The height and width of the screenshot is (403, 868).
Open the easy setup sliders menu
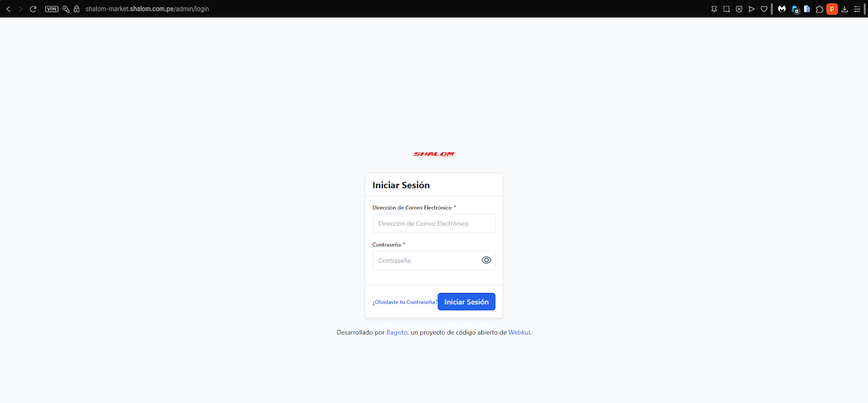pos(857,9)
